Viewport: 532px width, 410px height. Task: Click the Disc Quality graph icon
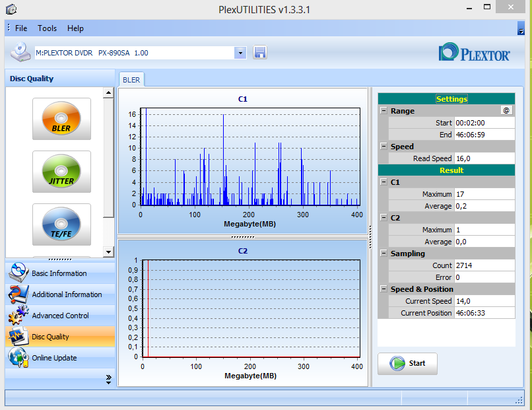pyautogui.click(x=18, y=336)
